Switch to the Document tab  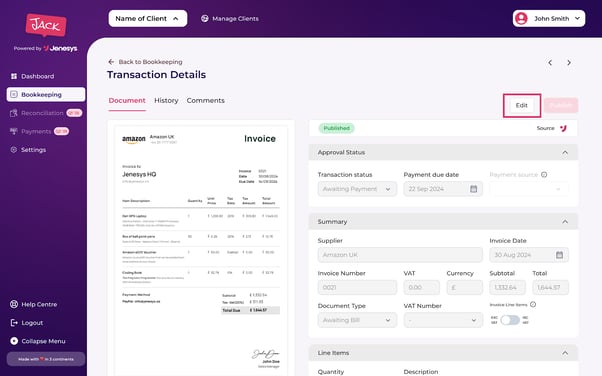(127, 101)
